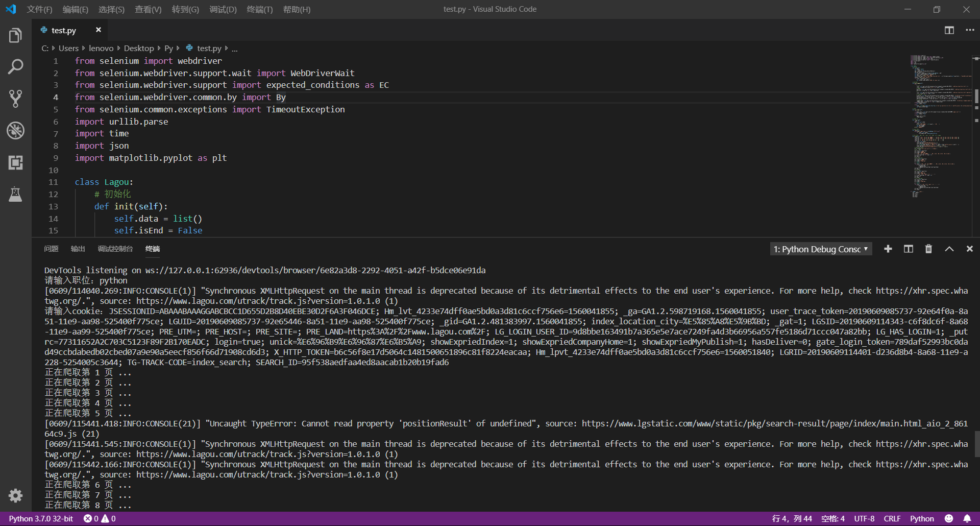
Task: Click Py folder in the breadcrumb
Action: click(x=168, y=48)
